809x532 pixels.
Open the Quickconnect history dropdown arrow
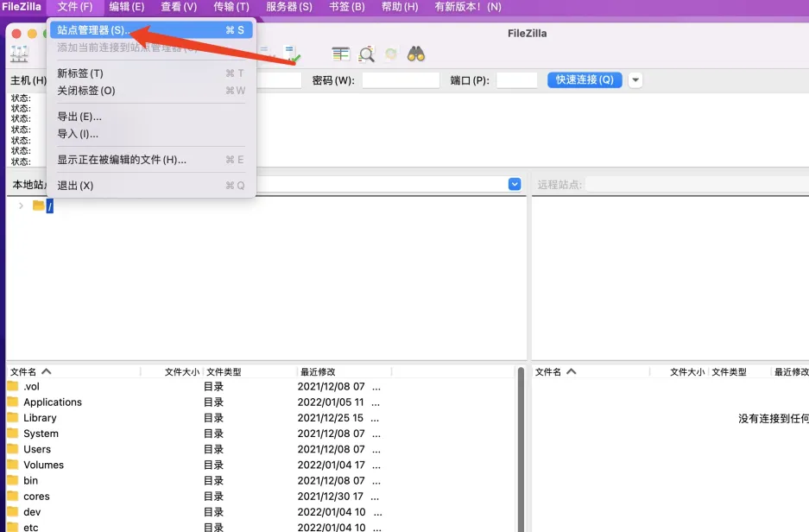pyautogui.click(x=635, y=80)
